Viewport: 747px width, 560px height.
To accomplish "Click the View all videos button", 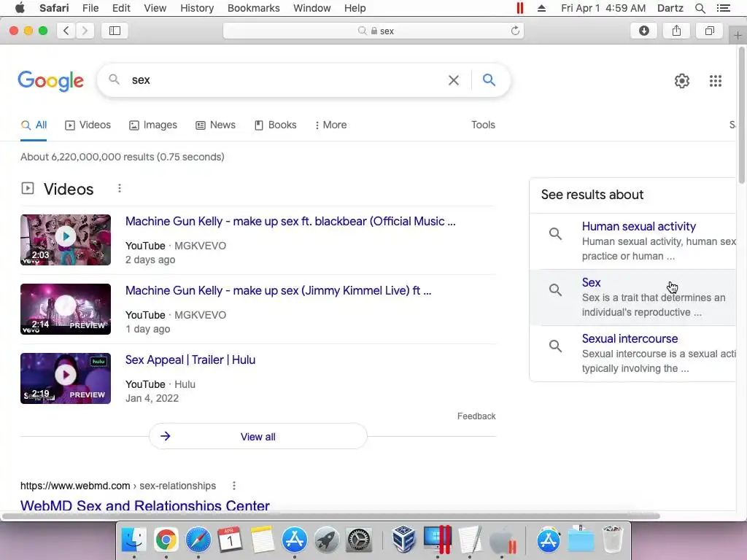I will click(258, 436).
